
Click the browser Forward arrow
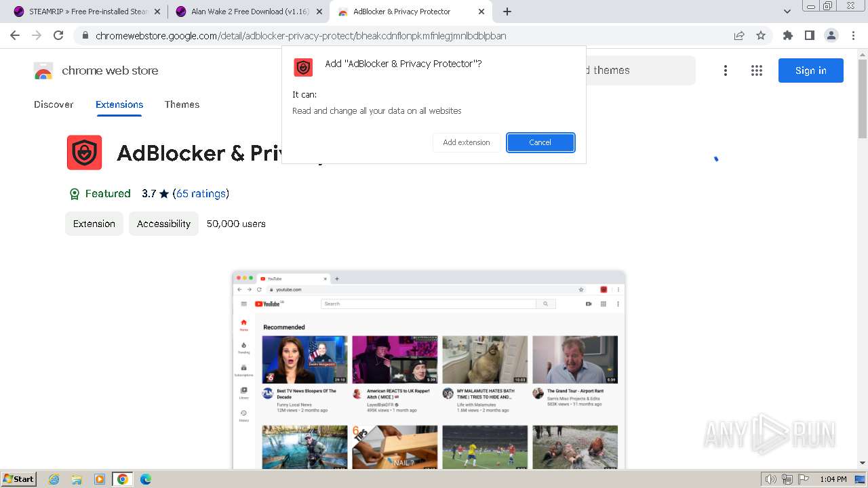37,35
